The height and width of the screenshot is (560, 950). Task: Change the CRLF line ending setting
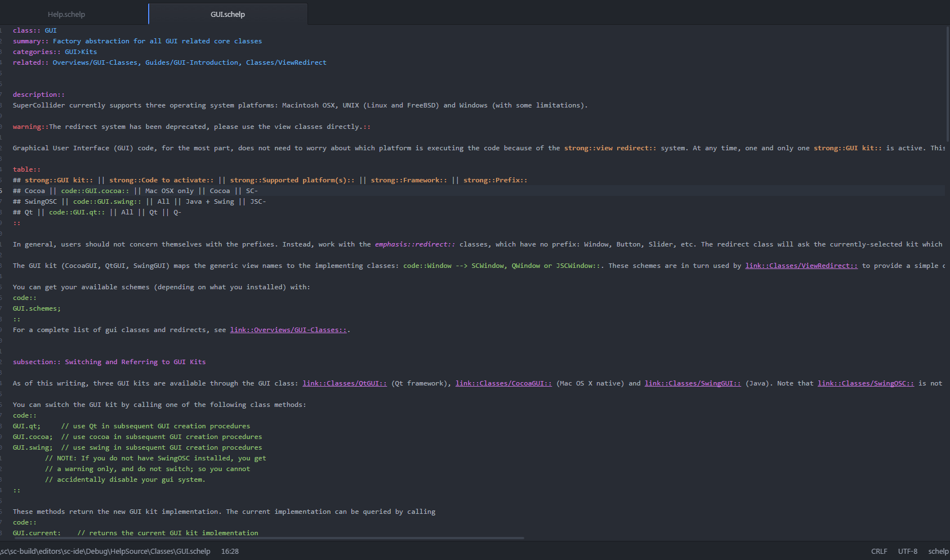coord(878,552)
